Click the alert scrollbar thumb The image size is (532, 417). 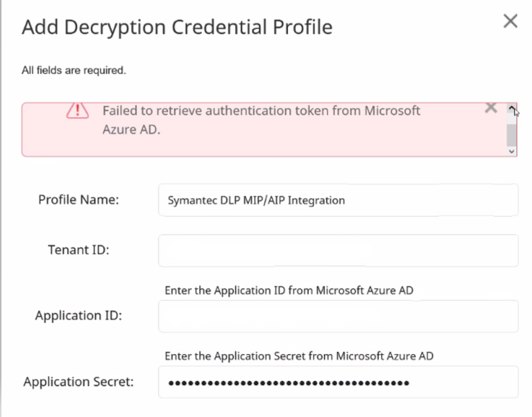click(512, 135)
